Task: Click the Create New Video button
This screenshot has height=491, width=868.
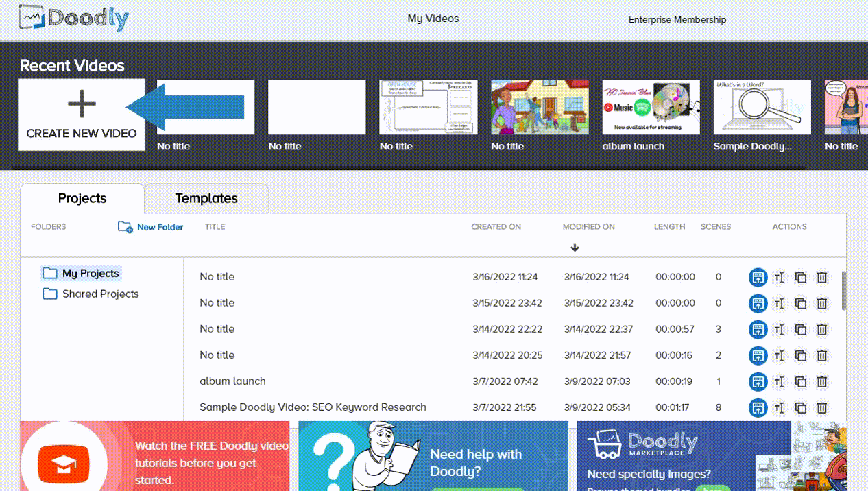Action: point(82,115)
